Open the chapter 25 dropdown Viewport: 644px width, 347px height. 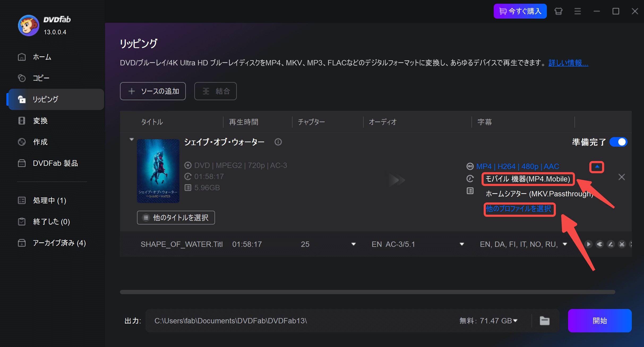pos(354,244)
